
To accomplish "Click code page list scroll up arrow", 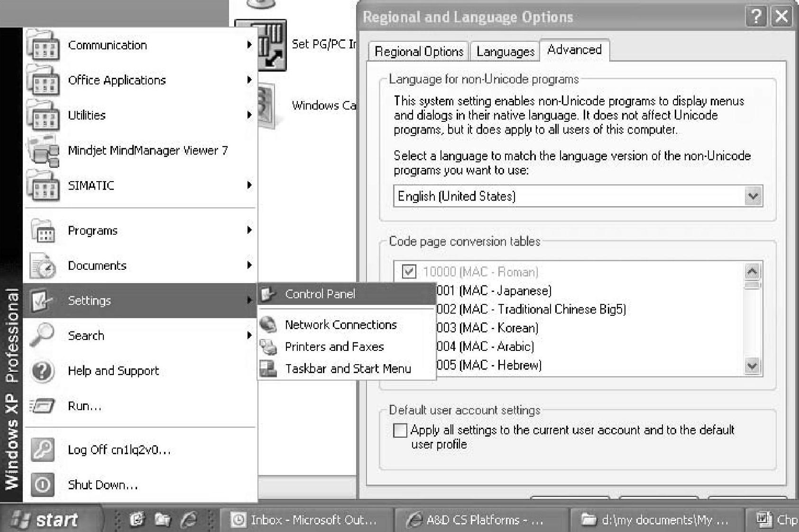I will [x=753, y=271].
